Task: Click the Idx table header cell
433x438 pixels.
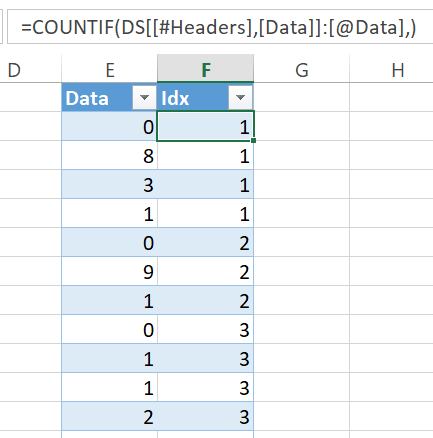Action: click(x=205, y=97)
